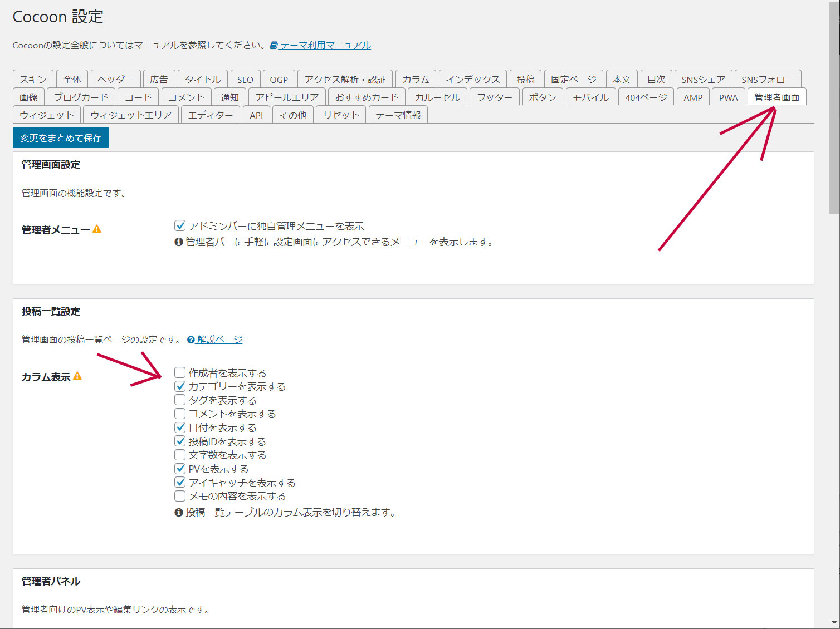Go to the SNSシェア tab
The width and height of the screenshot is (840, 629).
tap(704, 79)
